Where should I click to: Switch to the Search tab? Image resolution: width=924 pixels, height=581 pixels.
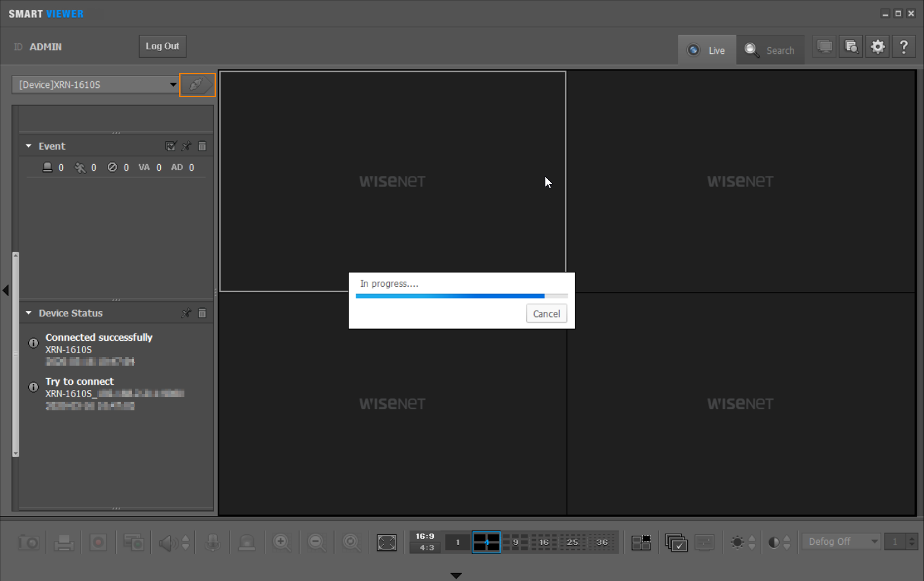click(x=770, y=50)
